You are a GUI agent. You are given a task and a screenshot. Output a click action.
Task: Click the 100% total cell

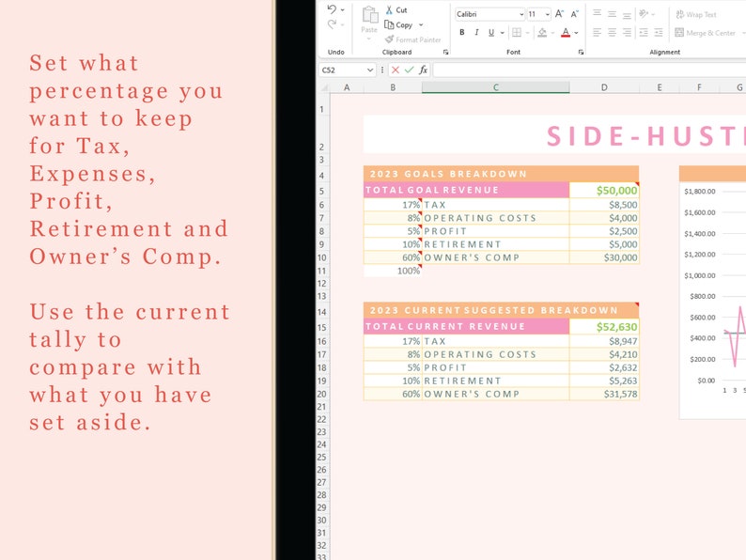click(393, 271)
